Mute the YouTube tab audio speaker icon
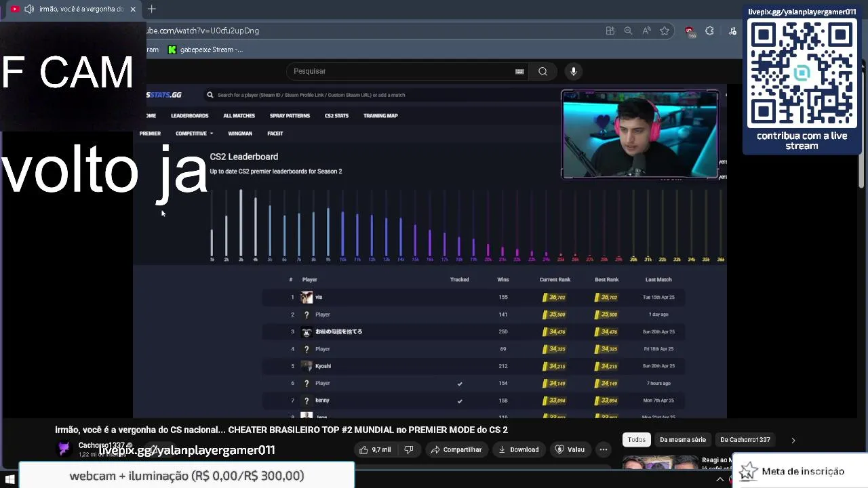This screenshot has width=868, height=488. point(29,9)
